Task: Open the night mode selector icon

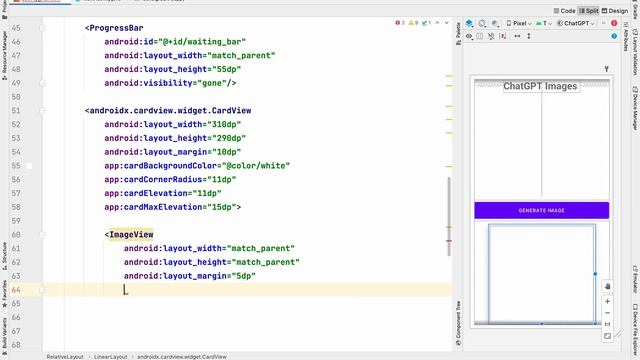Action: pos(495,23)
